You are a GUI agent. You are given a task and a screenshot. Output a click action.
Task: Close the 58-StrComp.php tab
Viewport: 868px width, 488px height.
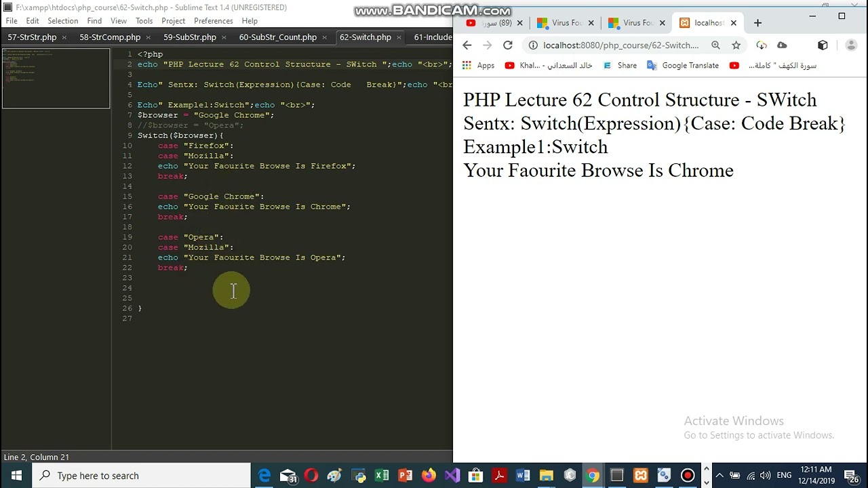point(149,37)
